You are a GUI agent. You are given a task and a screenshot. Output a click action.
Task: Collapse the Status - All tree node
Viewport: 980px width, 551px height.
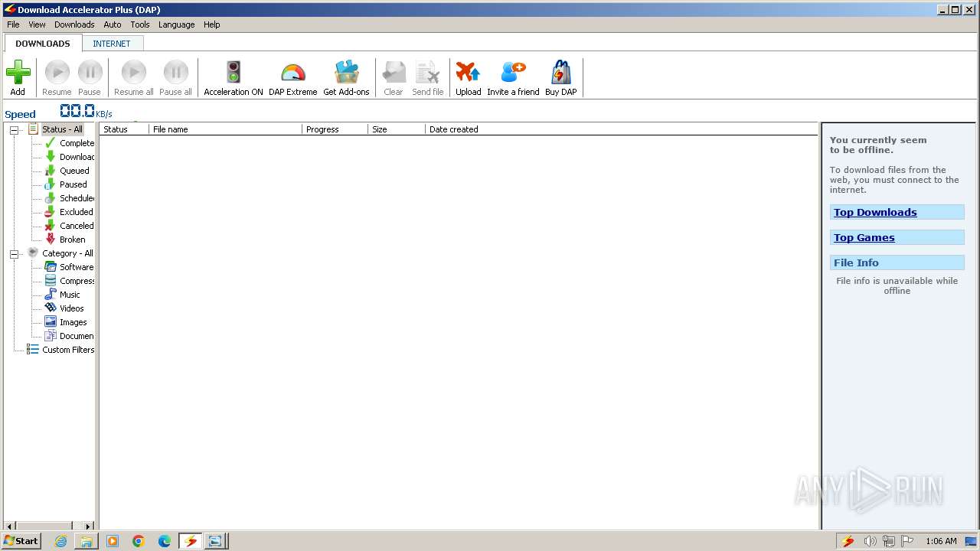click(x=14, y=130)
